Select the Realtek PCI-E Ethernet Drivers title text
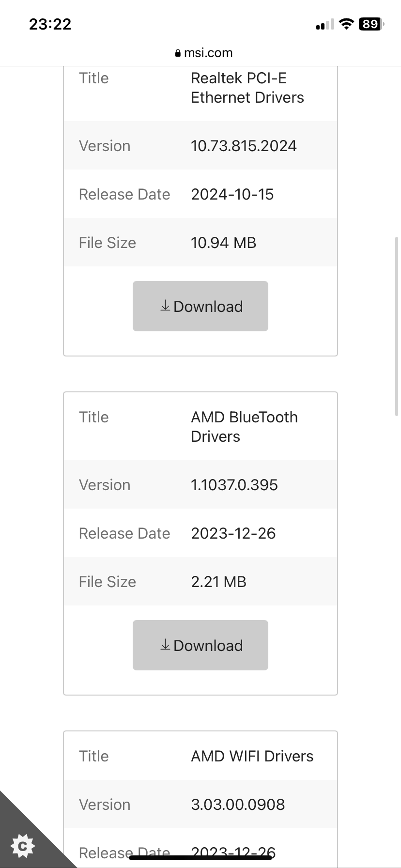Screen dimensions: 401x868 point(247,88)
